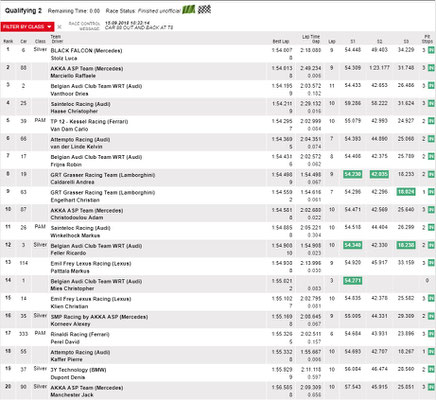
Task: Click the Car column header
Action: (x=23, y=41)
